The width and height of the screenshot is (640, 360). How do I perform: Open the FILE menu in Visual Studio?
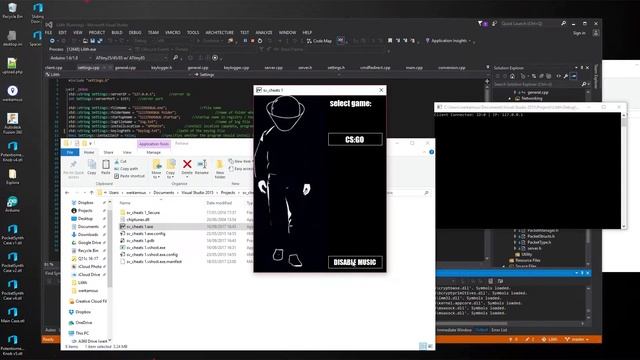point(48,32)
